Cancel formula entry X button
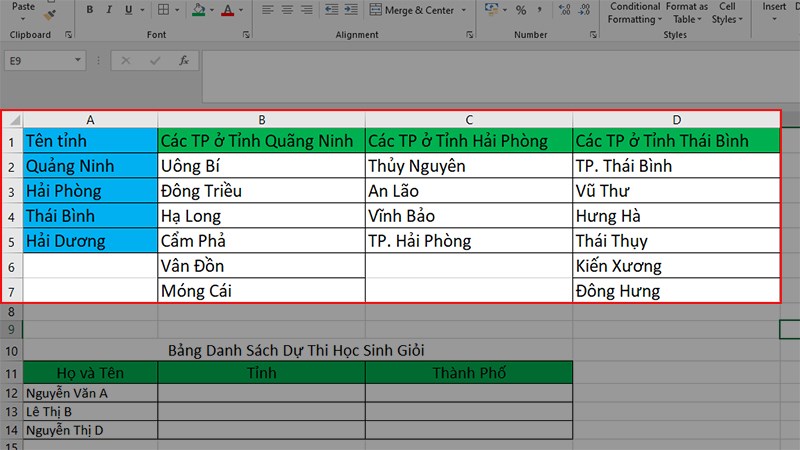 point(126,61)
